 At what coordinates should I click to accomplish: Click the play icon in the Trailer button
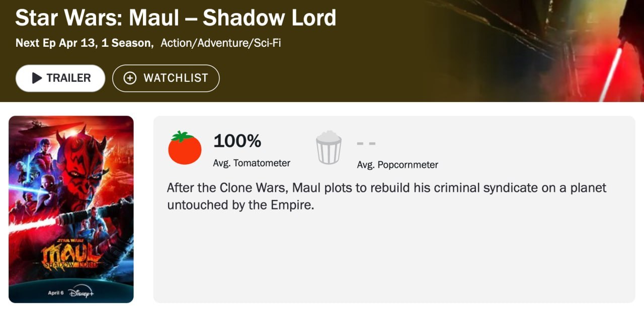click(37, 78)
